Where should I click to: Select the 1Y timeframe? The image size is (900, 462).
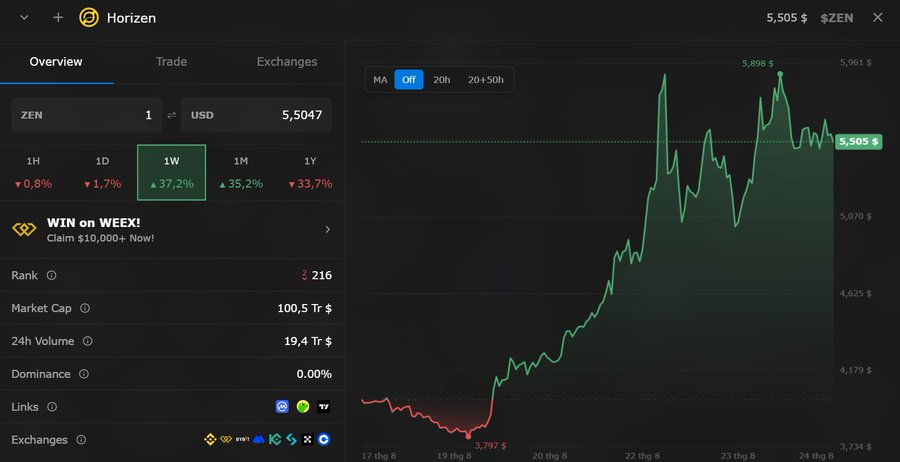tap(310, 172)
